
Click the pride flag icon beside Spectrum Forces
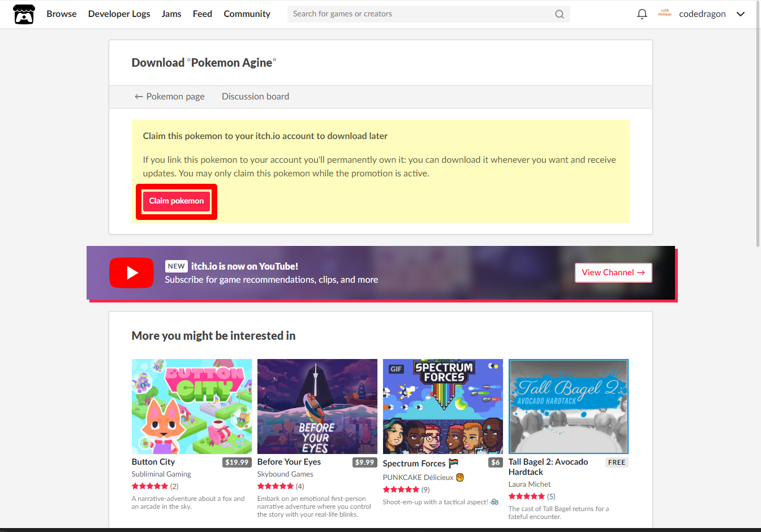(x=453, y=463)
